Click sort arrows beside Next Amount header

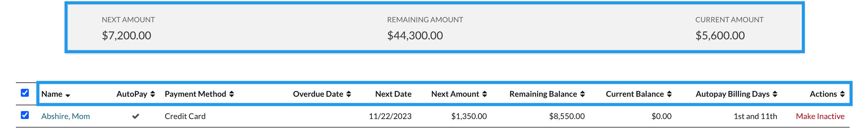tap(485, 94)
